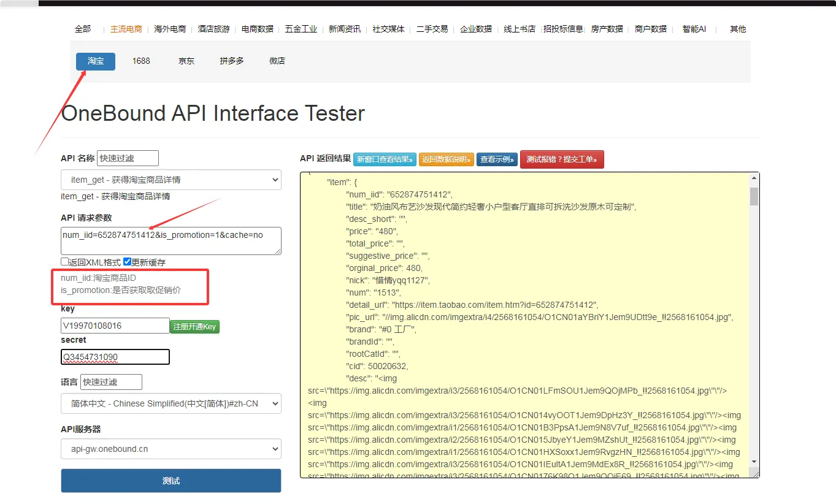
Task: Click the "cid": 50020632 result line
Action: (x=377, y=366)
